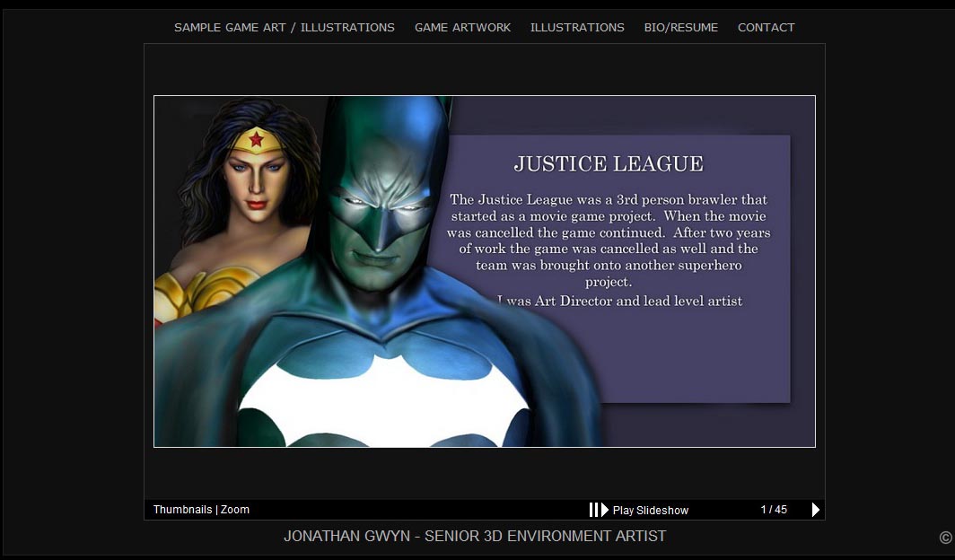Click the copyright symbol icon
Viewport: 955px width, 560px height.
[945, 538]
